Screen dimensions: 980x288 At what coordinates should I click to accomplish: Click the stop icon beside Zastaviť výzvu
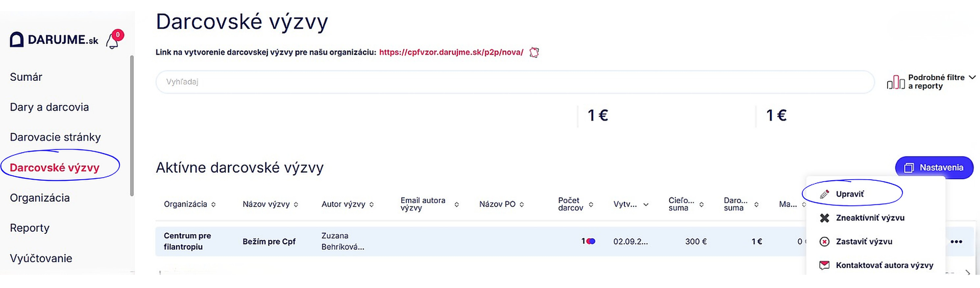824,242
